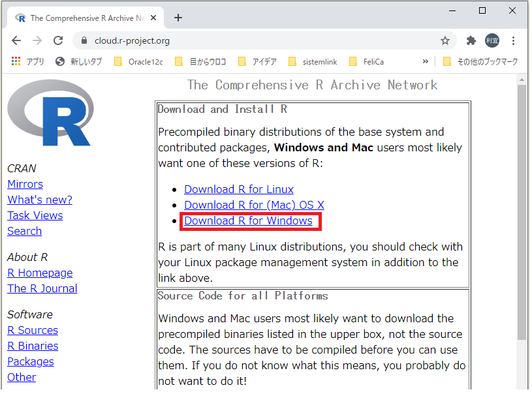
Task: Click the vertical scrollbar thumb
Action: point(522,212)
